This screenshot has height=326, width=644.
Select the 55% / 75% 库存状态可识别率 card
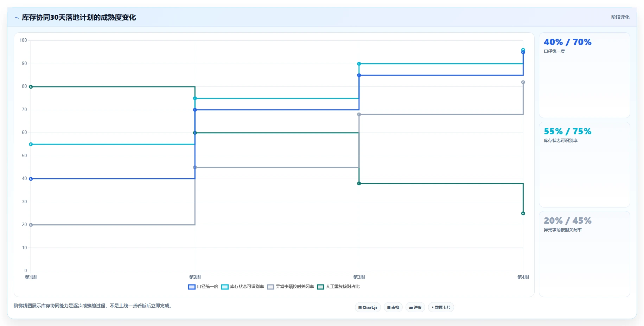(x=584, y=165)
